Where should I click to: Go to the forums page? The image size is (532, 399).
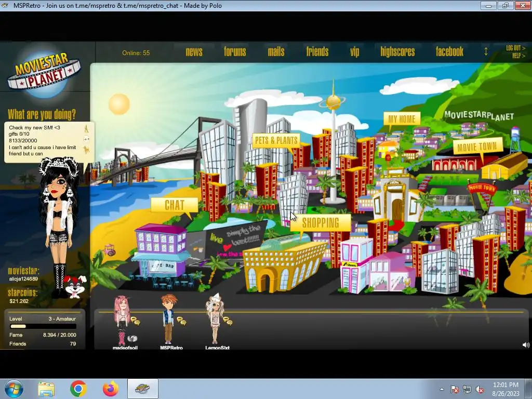tap(235, 51)
